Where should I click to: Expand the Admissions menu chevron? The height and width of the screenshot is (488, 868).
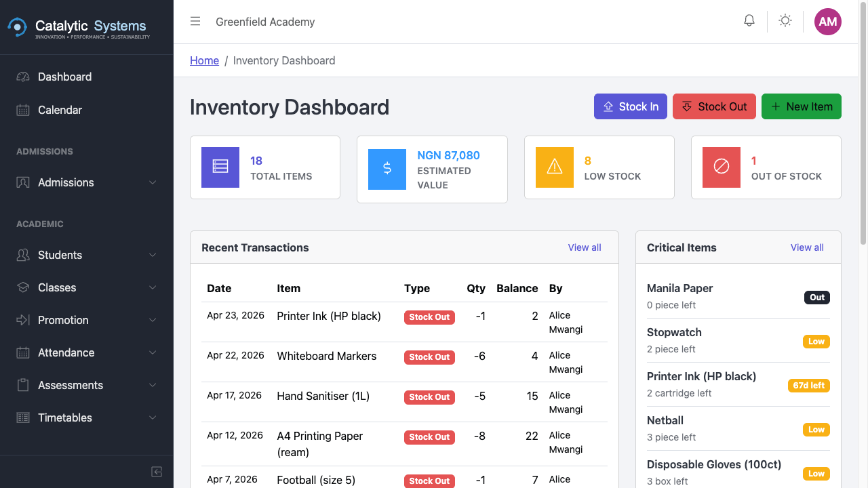[153, 182]
